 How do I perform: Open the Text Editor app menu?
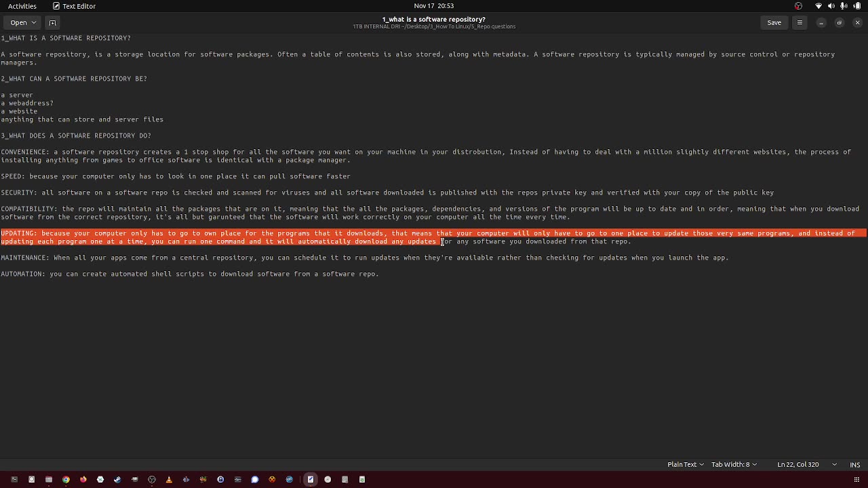pos(75,6)
